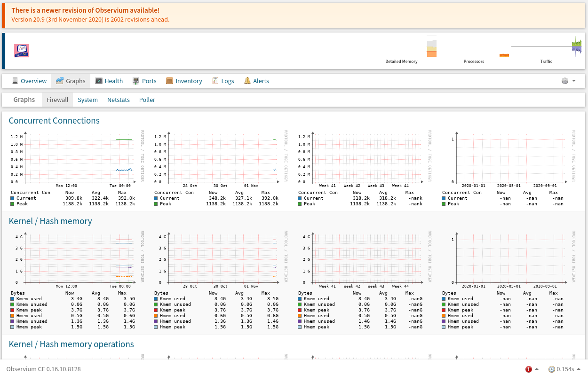Viewport: 588px width, 374px height.
Task: Open Kernel / Hash memory yearly graph (2020-01-01)
Action: click(509, 280)
